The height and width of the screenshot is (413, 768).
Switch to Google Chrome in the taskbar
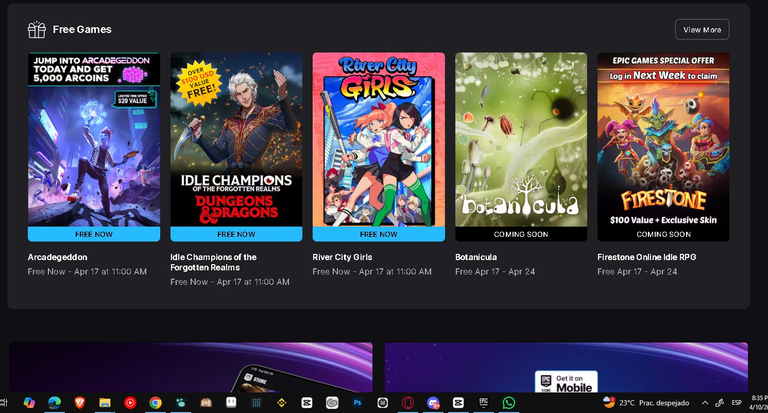click(155, 403)
